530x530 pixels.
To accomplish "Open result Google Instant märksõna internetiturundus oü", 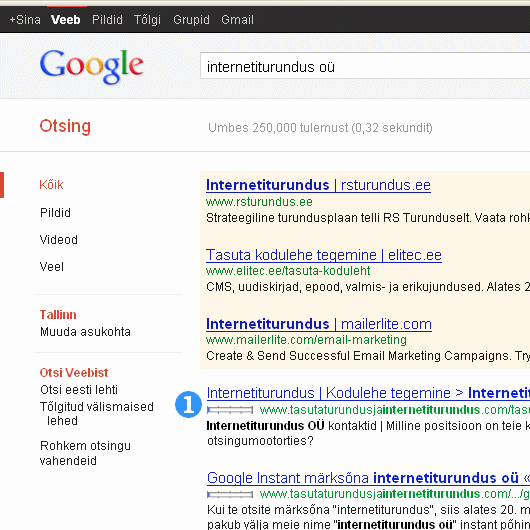I will [368, 478].
